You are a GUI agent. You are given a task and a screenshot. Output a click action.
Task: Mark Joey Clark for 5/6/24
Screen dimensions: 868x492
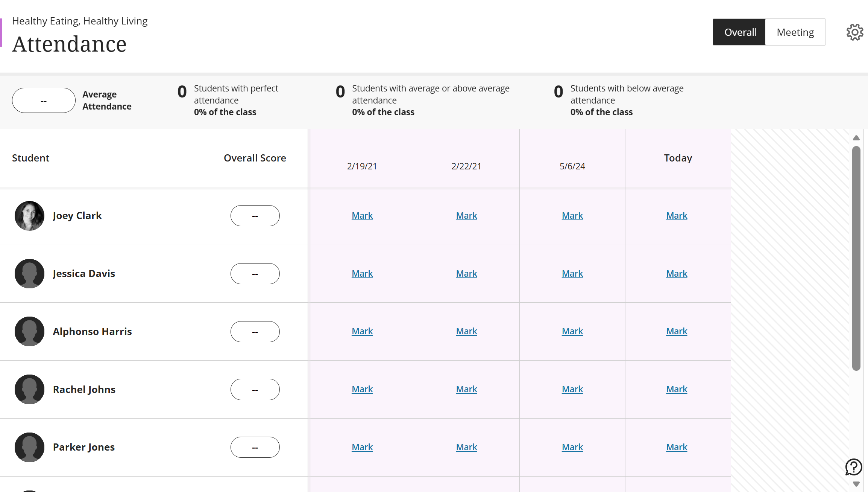(572, 216)
